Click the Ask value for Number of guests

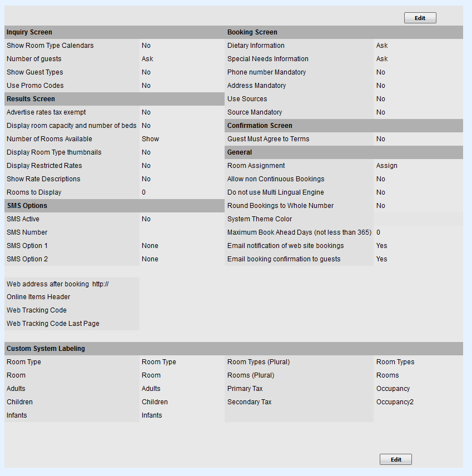coord(147,59)
